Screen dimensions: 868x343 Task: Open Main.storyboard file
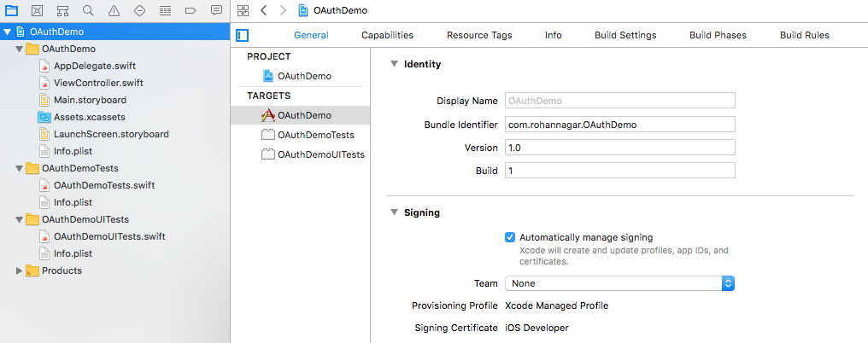coord(91,100)
